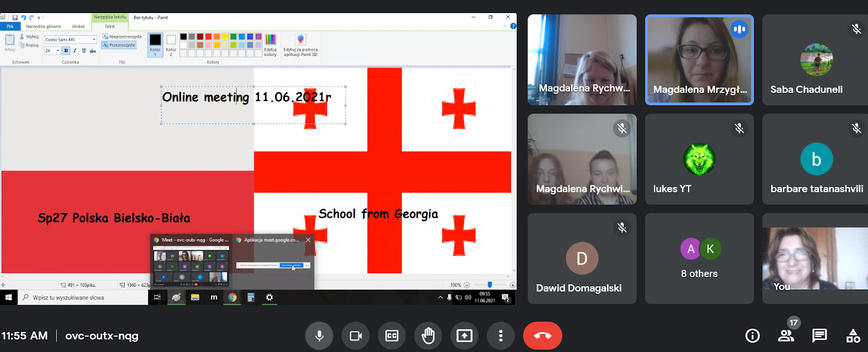Viewport: 868px width, 352px height.
Task: Leave the call with red hang-up button
Action: (x=542, y=336)
